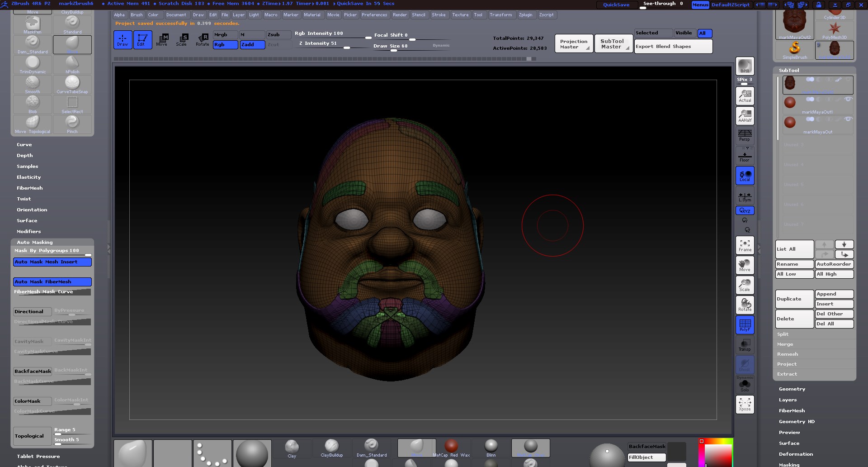Toggle Auto Mask FiberMesh on
868x467 pixels.
(x=52, y=281)
